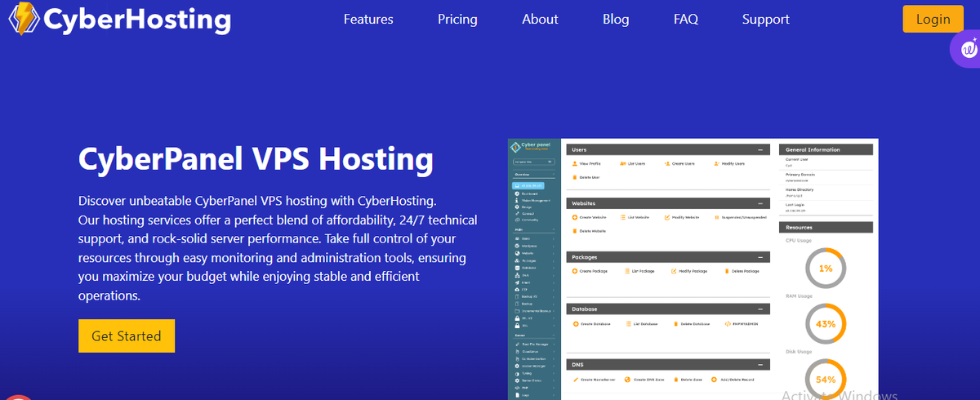Click Modify Website in Websites panel

[x=682, y=217]
